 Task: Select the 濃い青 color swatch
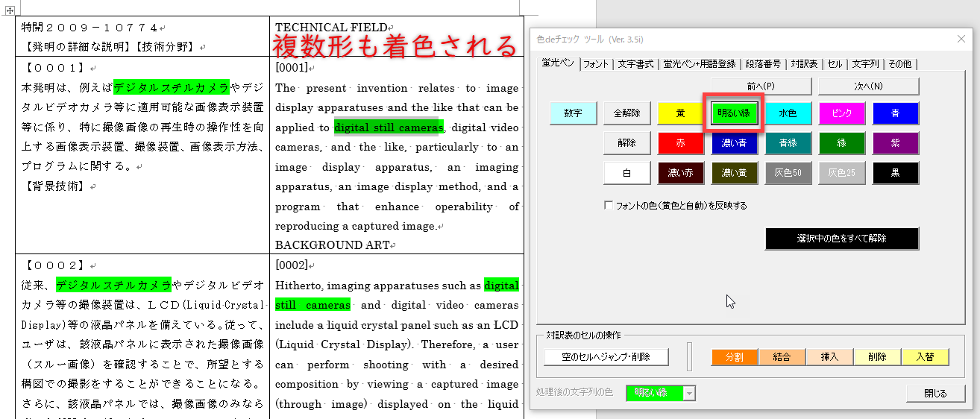click(x=734, y=143)
